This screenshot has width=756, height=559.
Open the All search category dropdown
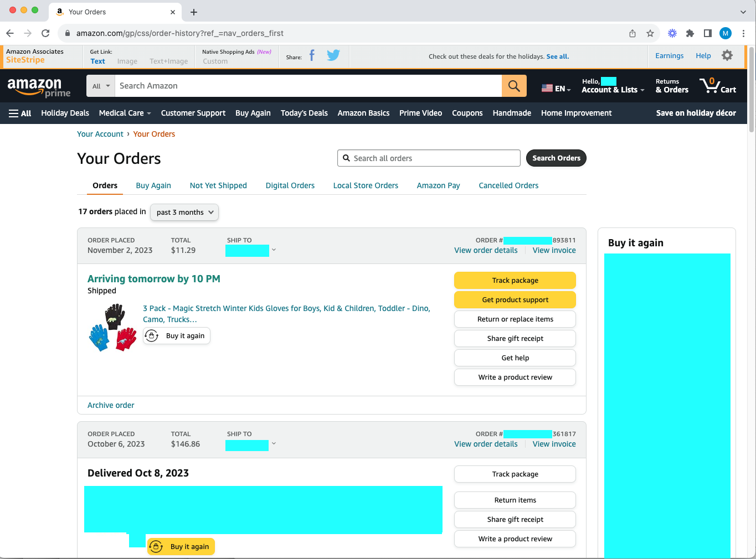(101, 86)
